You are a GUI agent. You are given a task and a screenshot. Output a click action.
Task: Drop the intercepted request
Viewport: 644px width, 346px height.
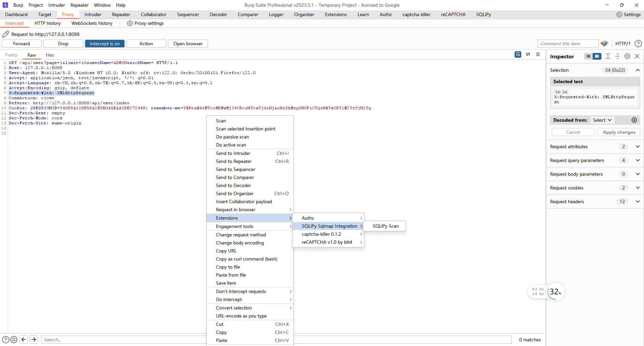[x=63, y=44]
